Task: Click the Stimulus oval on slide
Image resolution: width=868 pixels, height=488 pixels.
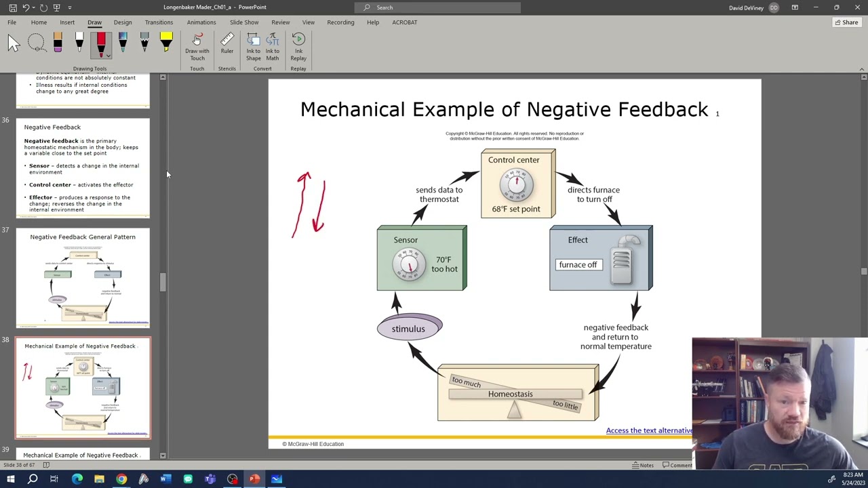Action: point(410,328)
